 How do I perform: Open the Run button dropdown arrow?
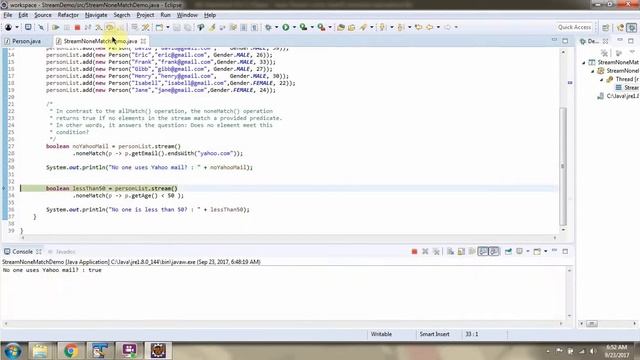294,27
